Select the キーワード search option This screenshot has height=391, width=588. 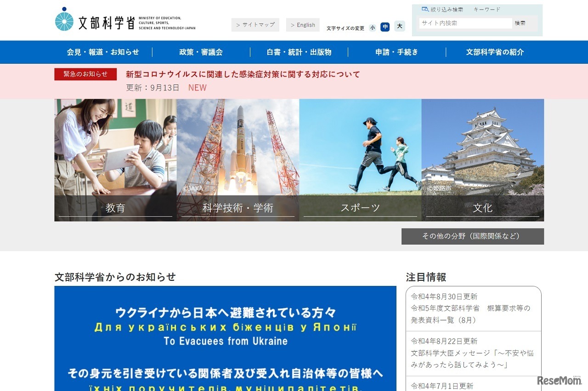487,9
